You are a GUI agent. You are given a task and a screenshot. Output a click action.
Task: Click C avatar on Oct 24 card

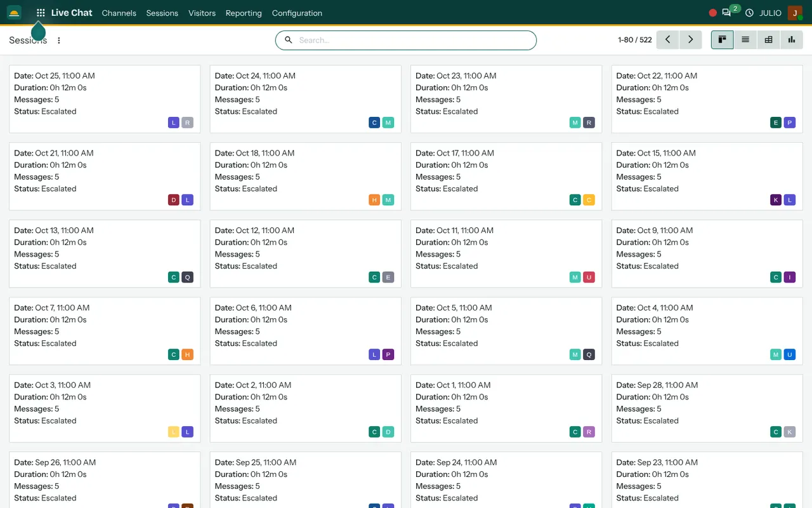click(374, 123)
